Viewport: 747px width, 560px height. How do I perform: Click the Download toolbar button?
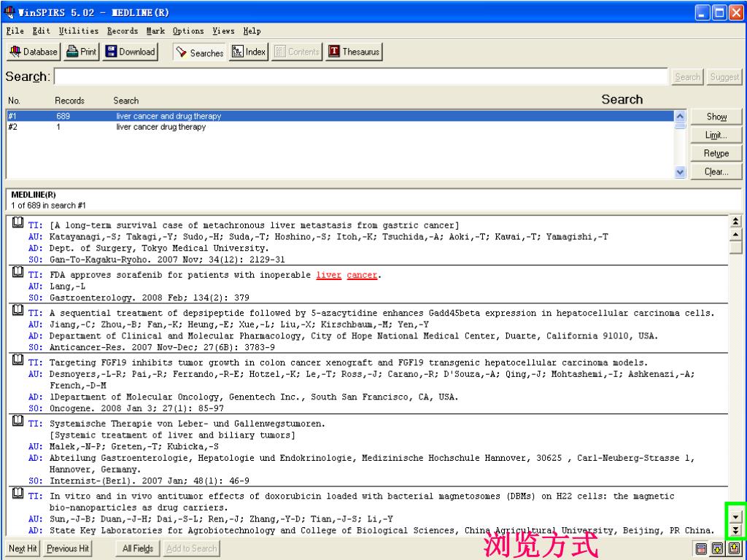click(x=131, y=52)
